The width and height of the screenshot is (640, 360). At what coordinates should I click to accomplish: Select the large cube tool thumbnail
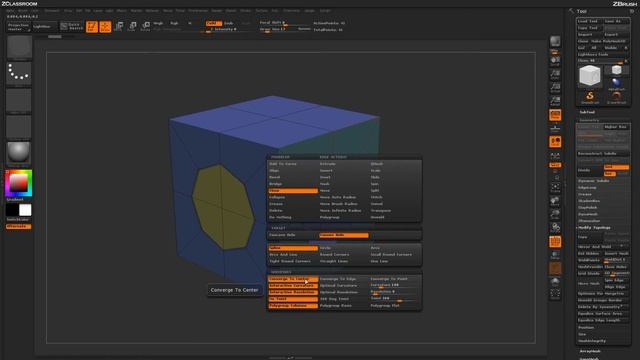590,76
